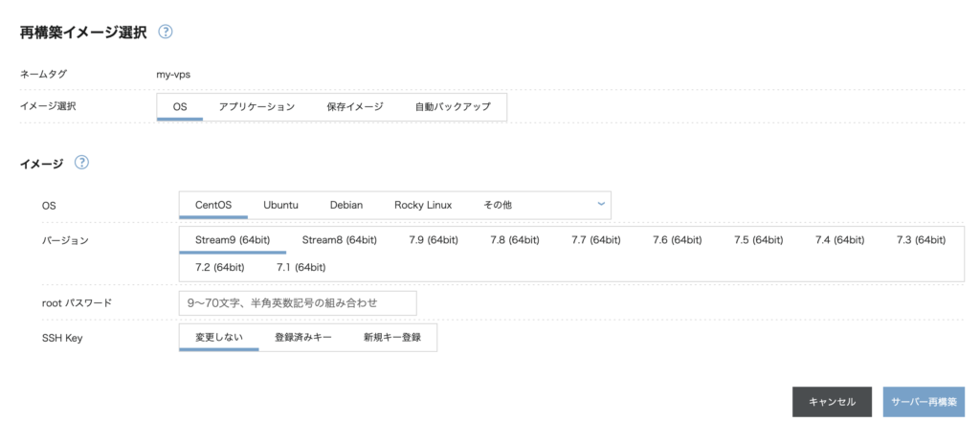Click the イメージ選択 label
Image resolution: width=980 pixels, height=444 pixels.
point(48,106)
